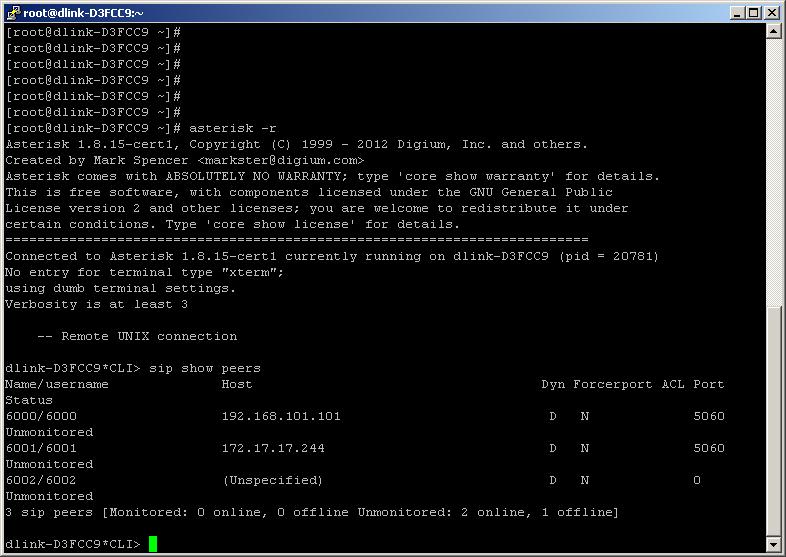Click the 'D' flag of peer 6002
786x557 pixels.
point(553,480)
